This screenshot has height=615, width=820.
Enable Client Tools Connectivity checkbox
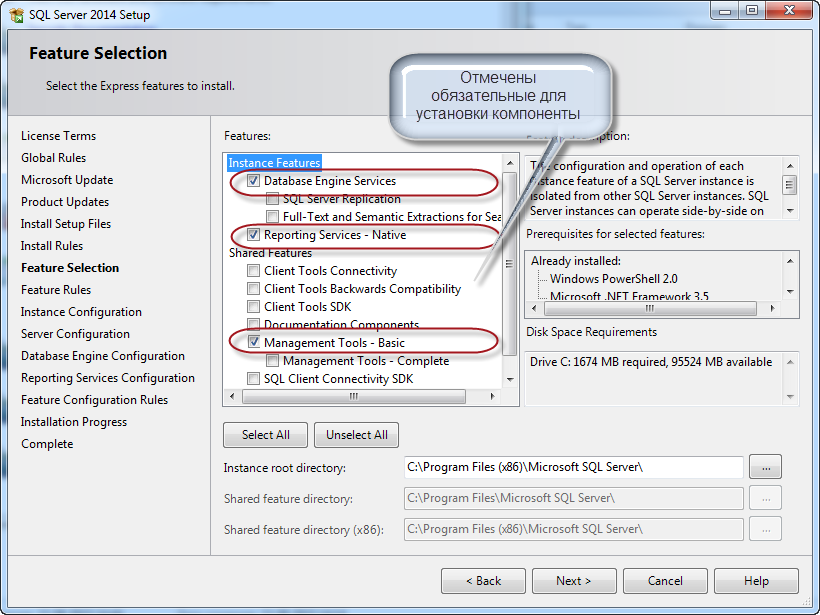pos(254,271)
